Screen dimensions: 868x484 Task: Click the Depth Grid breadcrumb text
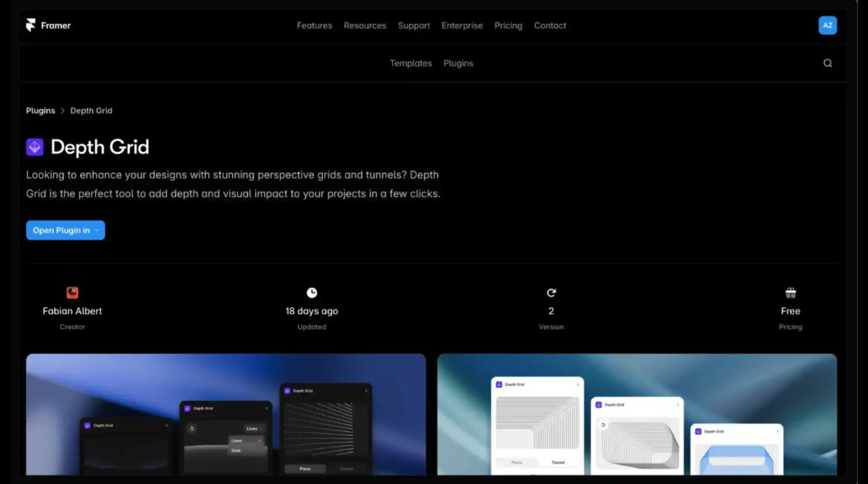click(91, 110)
